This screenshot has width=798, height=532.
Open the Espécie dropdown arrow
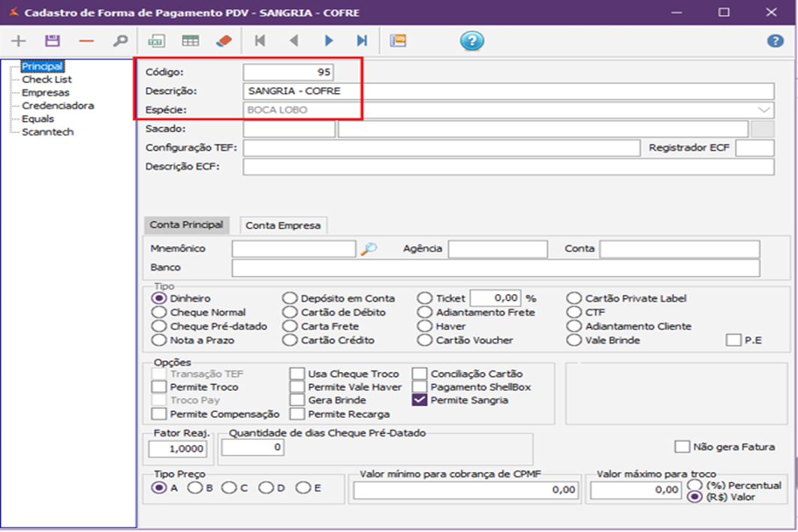764,110
